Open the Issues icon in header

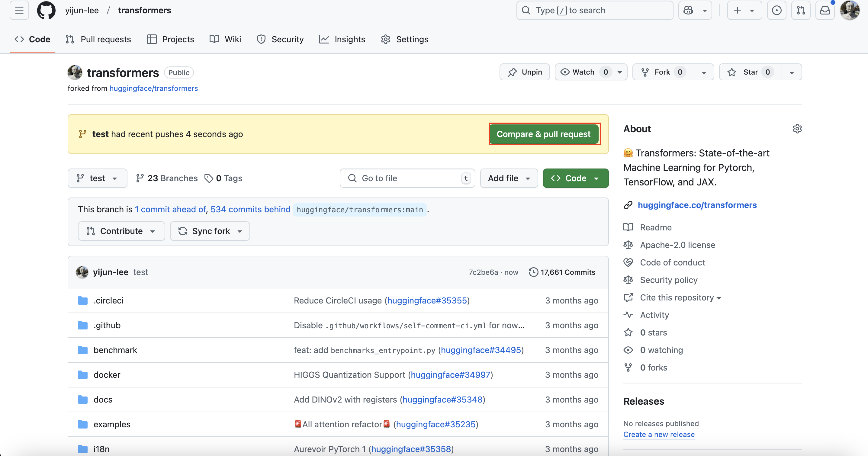click(x=776, y=10)
